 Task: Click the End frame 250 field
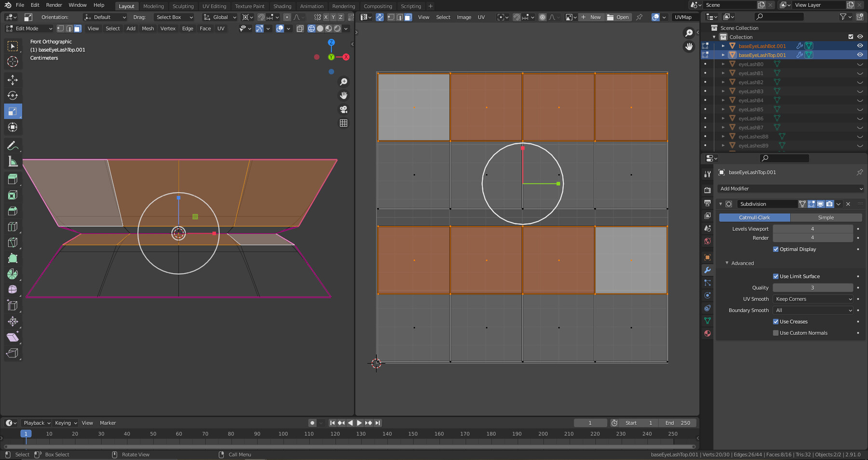tap(678, 423)
